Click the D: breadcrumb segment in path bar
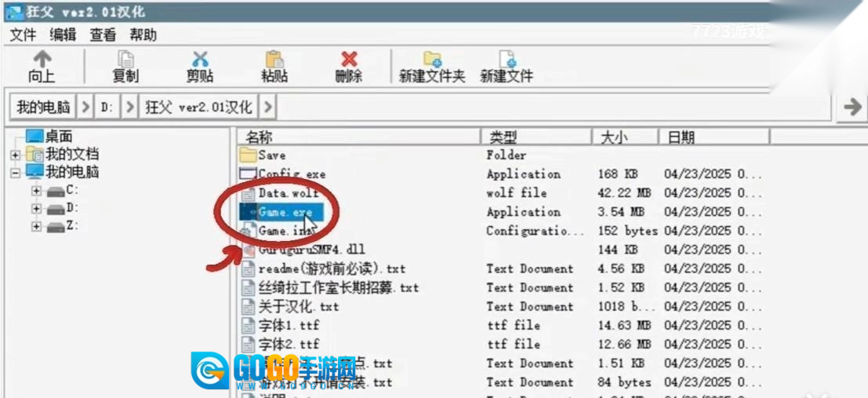This screenshot has width=868, height=398. (107, 107)
